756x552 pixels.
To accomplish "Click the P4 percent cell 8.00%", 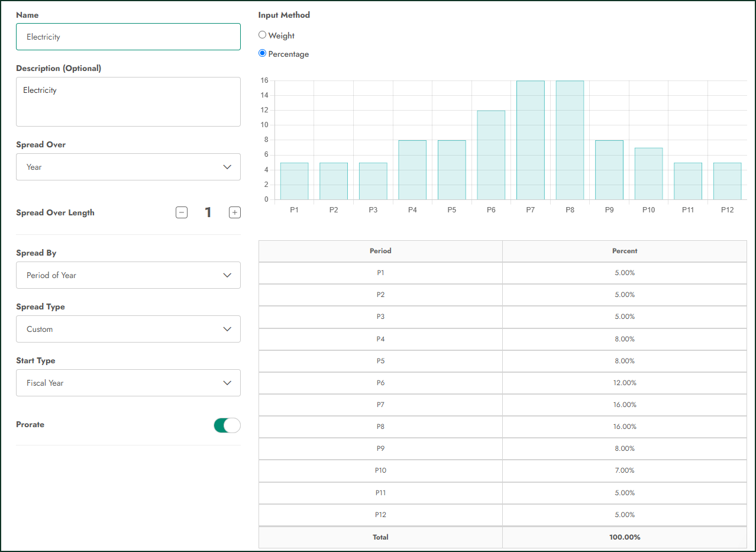I will click(625, 339).
